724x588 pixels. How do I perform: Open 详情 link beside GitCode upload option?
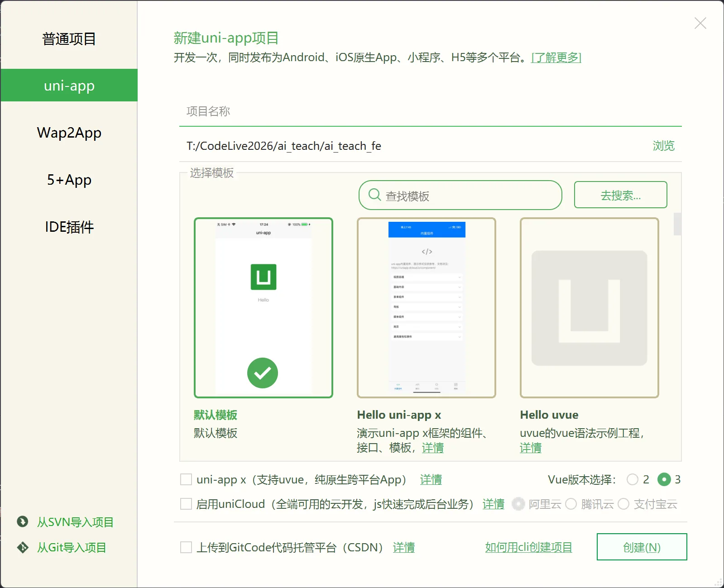pyautogui.click(x=404, y=547)
